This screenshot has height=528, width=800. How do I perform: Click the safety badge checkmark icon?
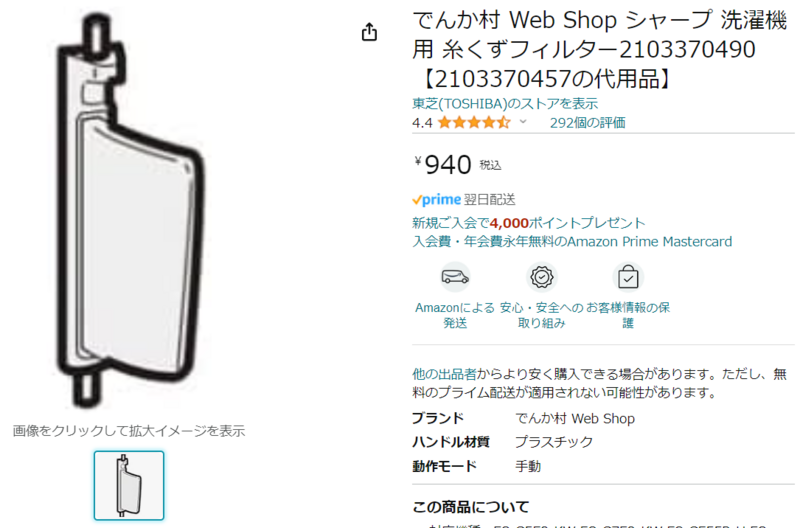tap(541, 277)
